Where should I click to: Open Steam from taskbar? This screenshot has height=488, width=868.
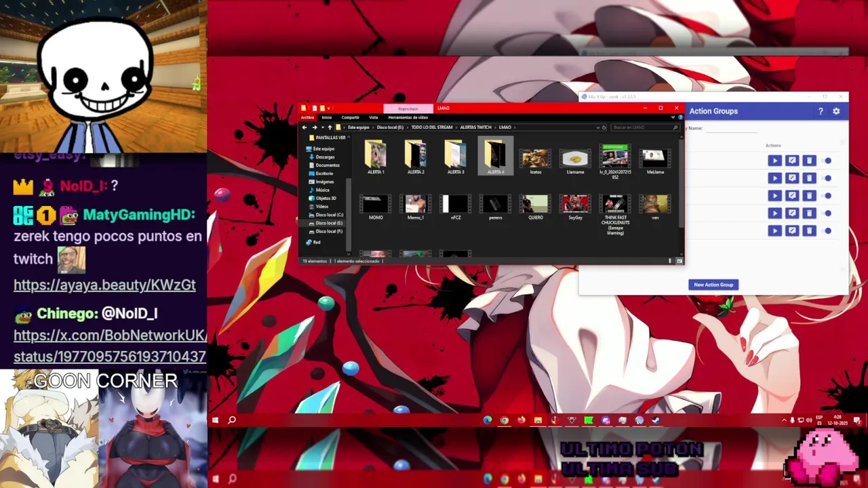click(656, 420)
